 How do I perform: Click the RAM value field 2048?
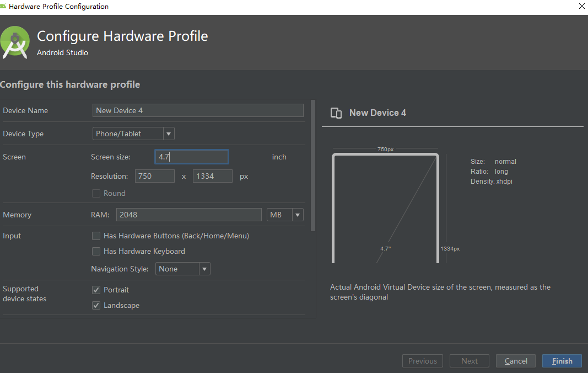189,215
